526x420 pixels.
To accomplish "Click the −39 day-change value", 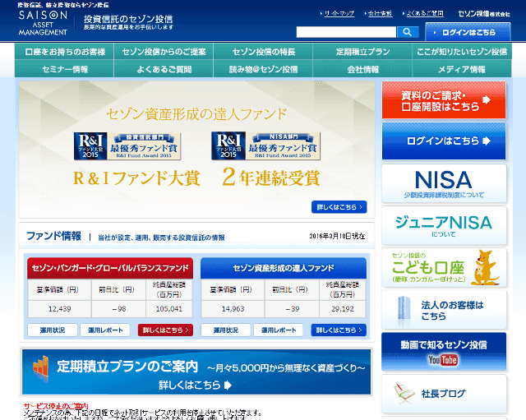I will tap(293, 309).
